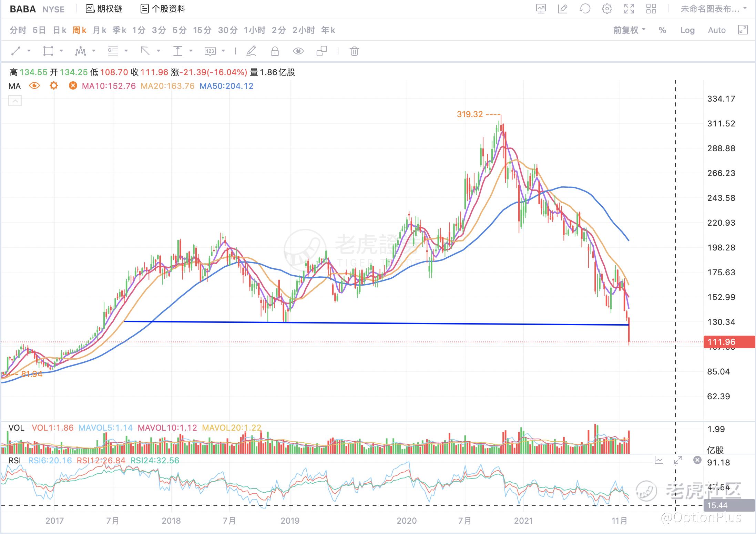The width and height of the screenshot is (756, 534).
Task: Click the 319.32 high price marker
Action: point(470,114)
